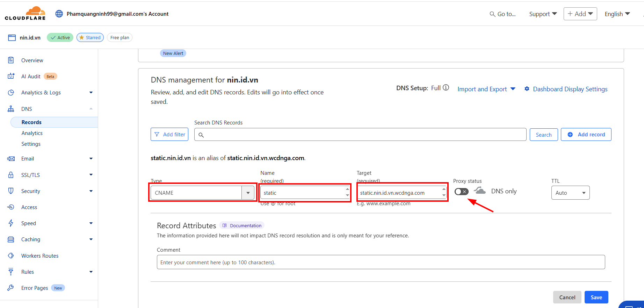This screenshot has height=308, width=644.
Task: Open the Import and Export dropdown
Action: pos(486,89)
